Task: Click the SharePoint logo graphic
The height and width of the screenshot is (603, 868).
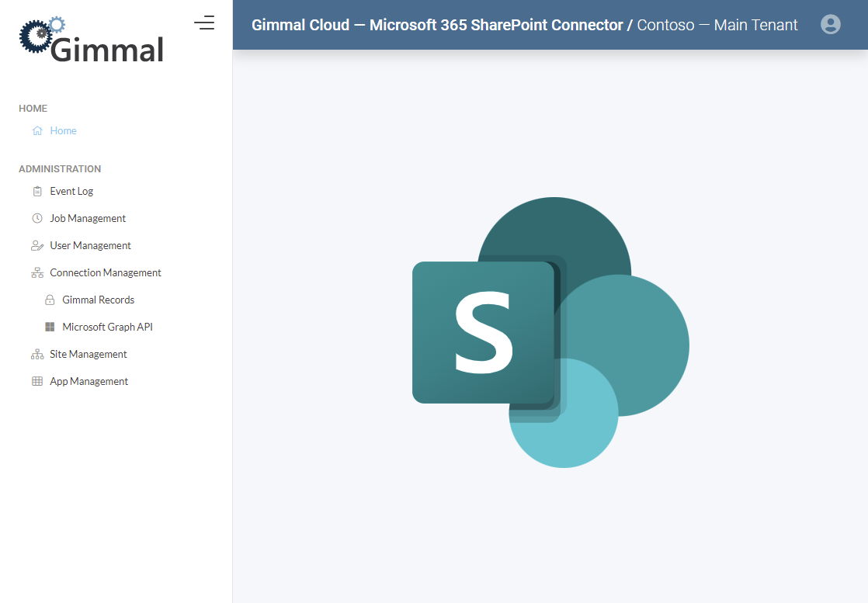Action: (550, 334)
